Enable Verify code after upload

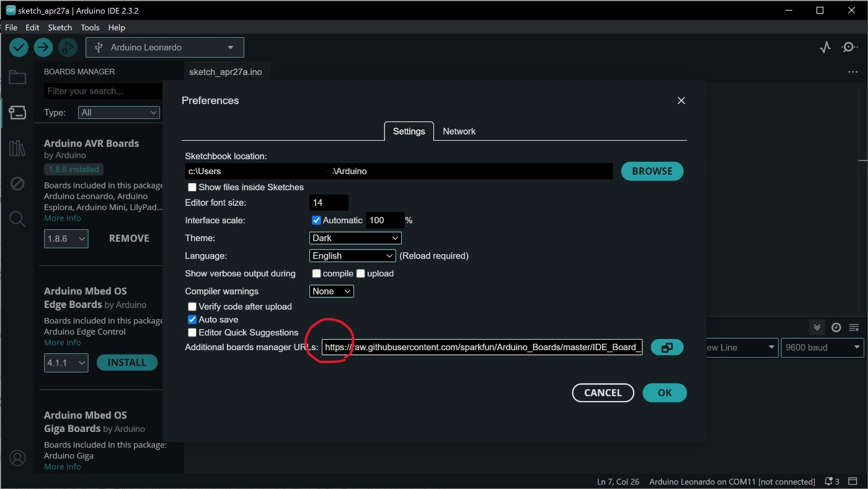[192, 306]
